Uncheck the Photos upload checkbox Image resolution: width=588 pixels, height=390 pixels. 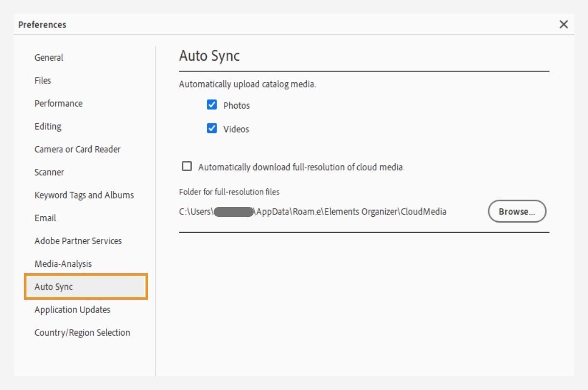tap(212, 105)
